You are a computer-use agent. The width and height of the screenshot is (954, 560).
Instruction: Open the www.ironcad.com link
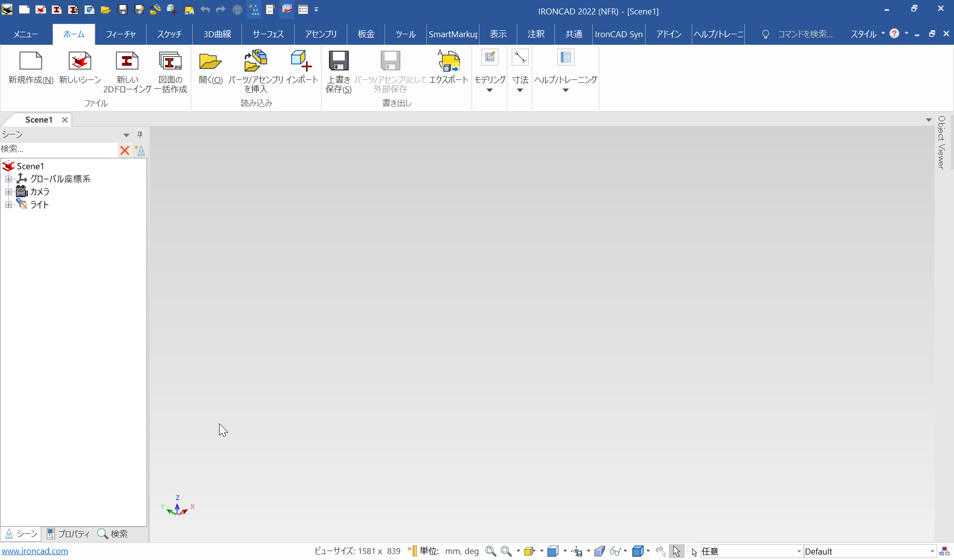pyautogui.click(x=35, y=551)
